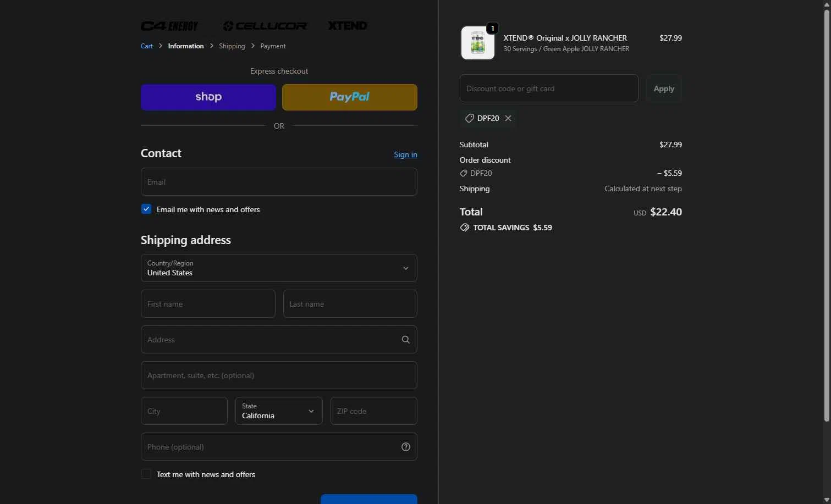Image resolution: width=831 pixels, height=504 pixels.
Task: Click Apply discount button
Action: (664, 88)
